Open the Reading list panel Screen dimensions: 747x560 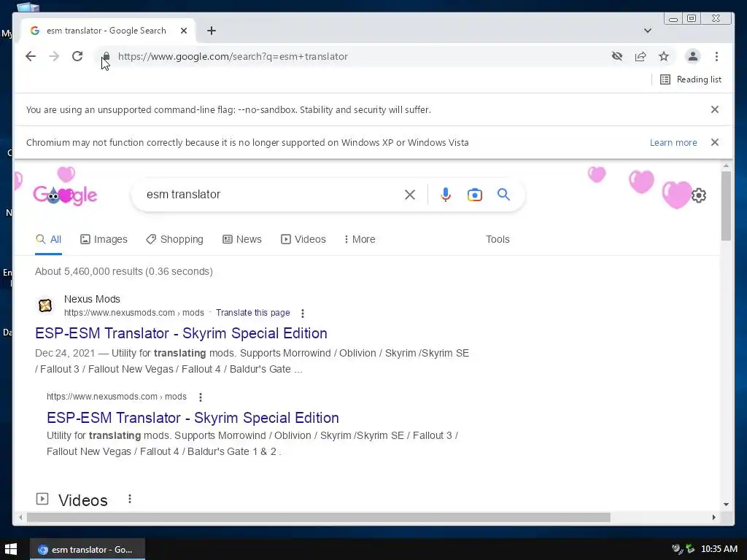[x=690, y=79]
